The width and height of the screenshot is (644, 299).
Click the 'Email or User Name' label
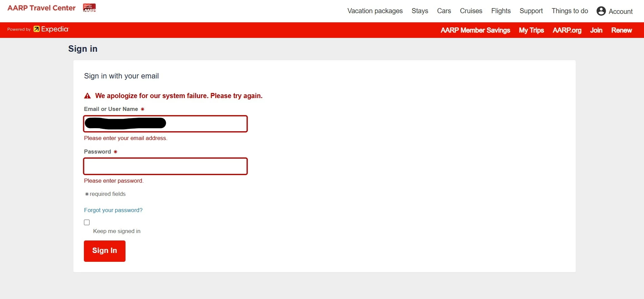111,109
